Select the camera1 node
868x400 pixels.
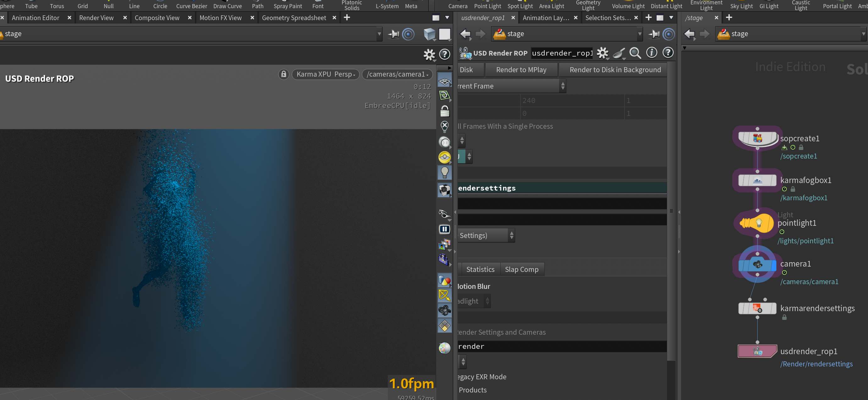(757, 264)
